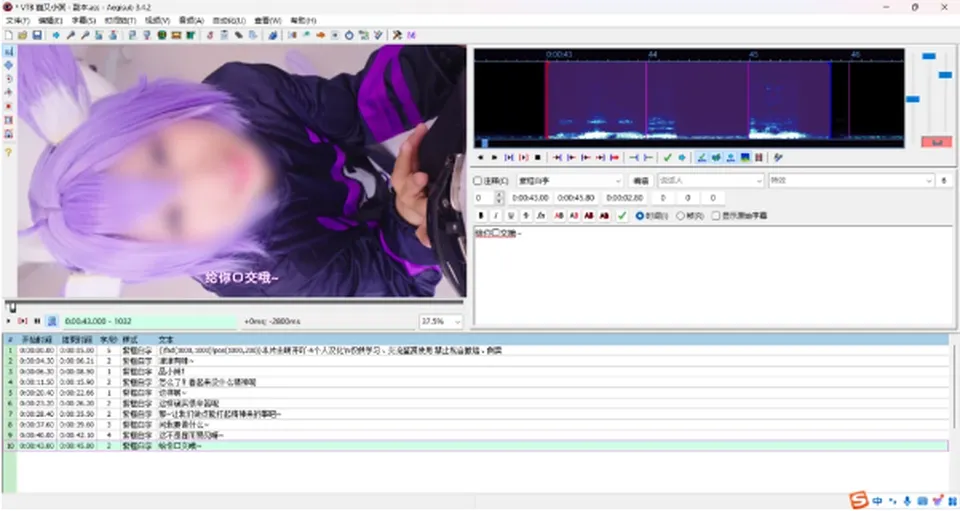The height and width of the screenshot is (511, 960).
Task: Click the duration field 0:00:02.80
Action: [x=624, y=198]
